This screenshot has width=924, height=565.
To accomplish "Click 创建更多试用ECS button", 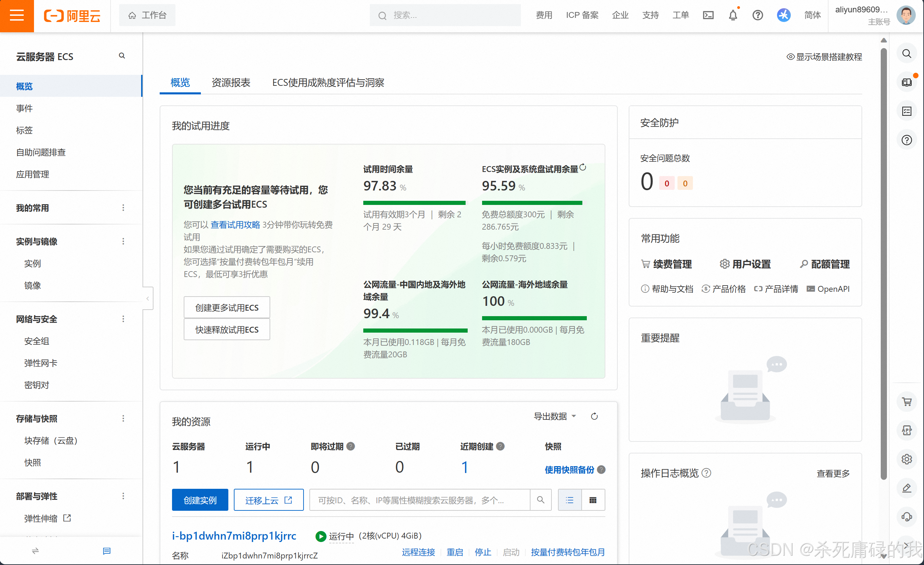I will tap(227, 308).
